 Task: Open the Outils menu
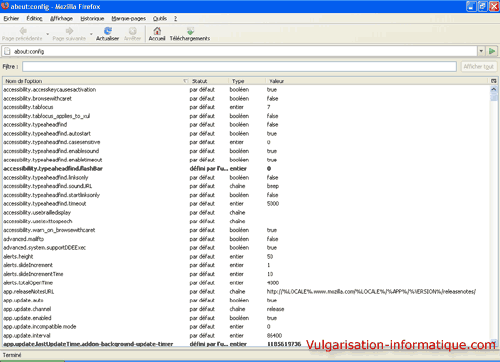click(x=160, y=18)
